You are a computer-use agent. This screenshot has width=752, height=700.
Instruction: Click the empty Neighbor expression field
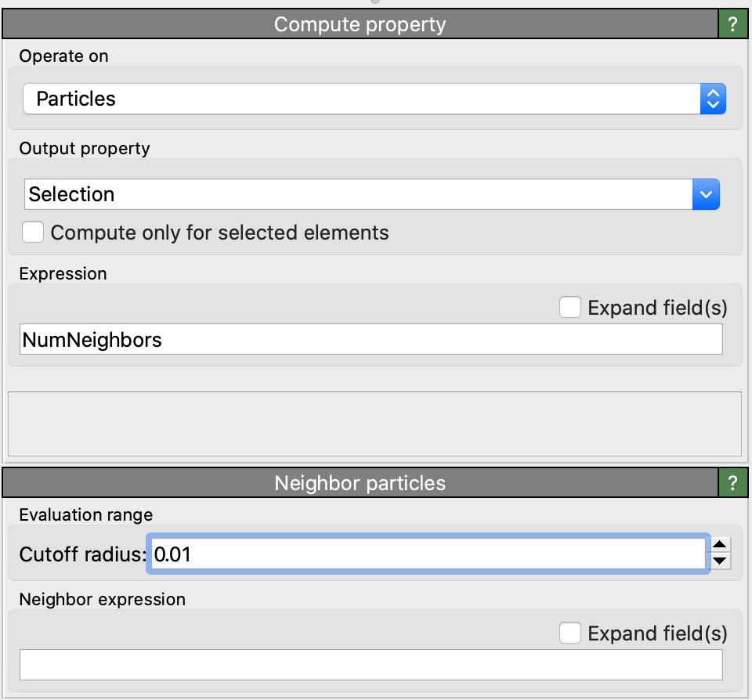tap(371, 665)
